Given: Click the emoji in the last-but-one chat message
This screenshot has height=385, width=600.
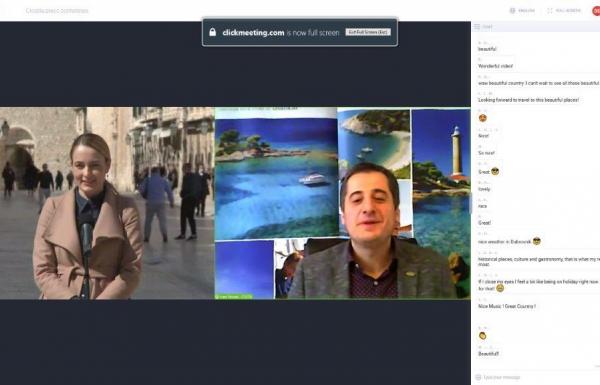Looking at the screenshot, I should coord(483,336).
